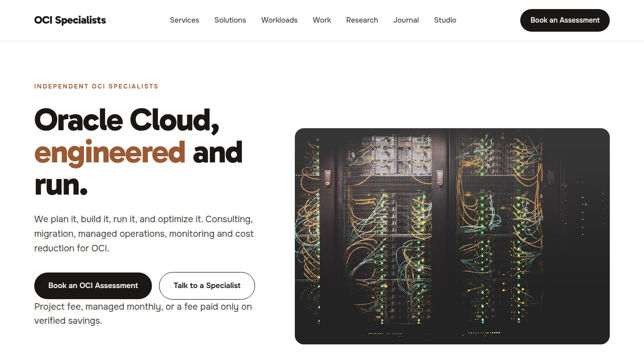Open the Solutions menu item
Screen dimensions: 644x362
click(230, 20)
